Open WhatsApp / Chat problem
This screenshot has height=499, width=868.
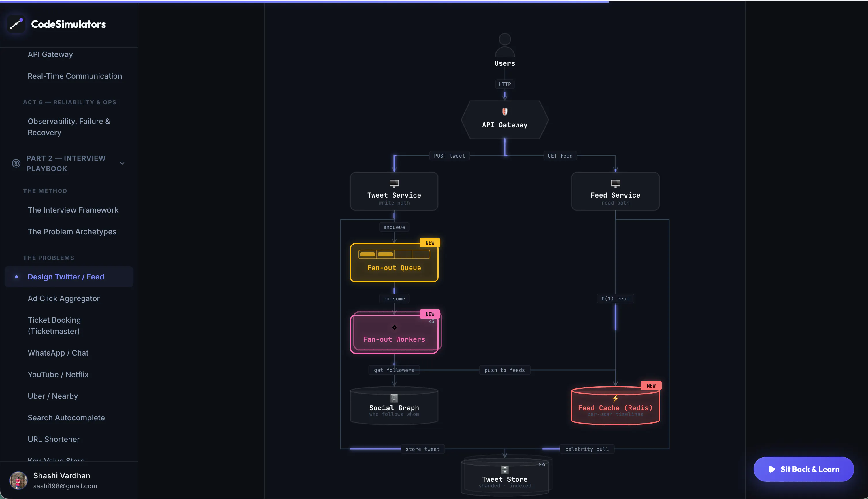tap(58, 353)
